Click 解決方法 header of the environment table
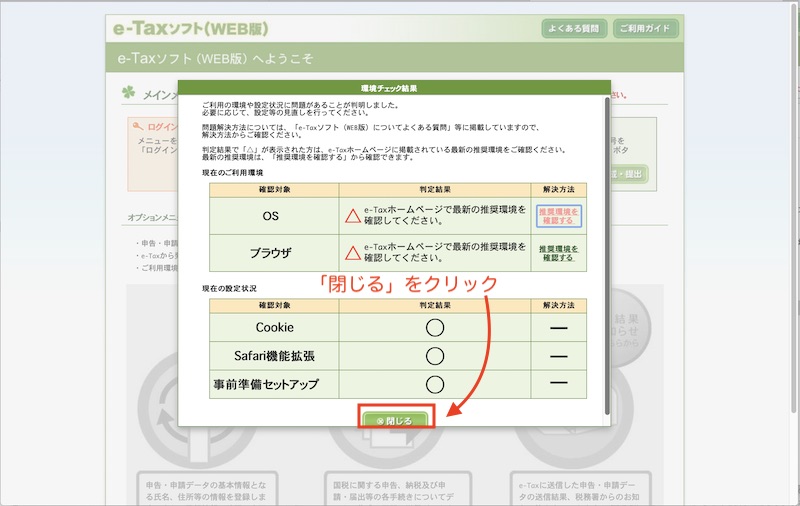 coord(559,190)
